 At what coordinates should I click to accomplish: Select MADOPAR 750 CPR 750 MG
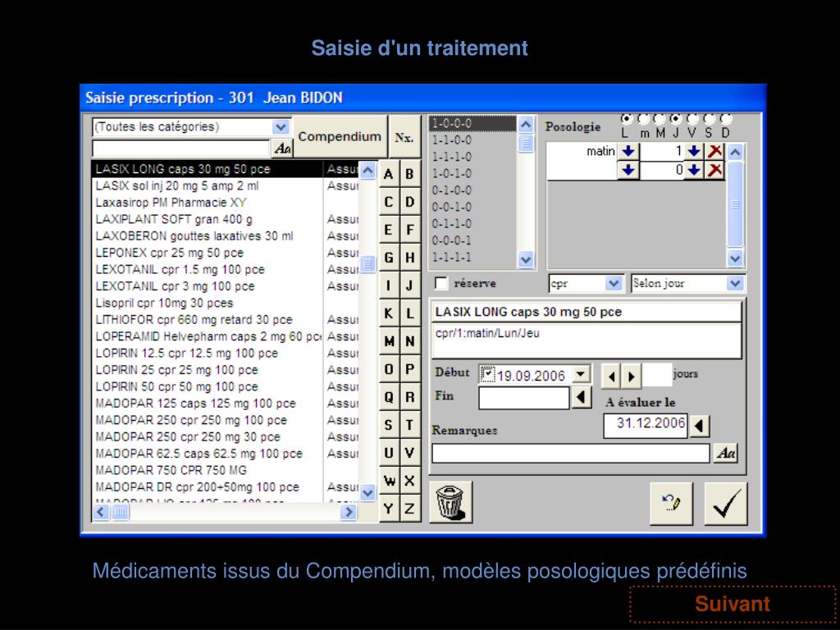(x=225, y=470)
